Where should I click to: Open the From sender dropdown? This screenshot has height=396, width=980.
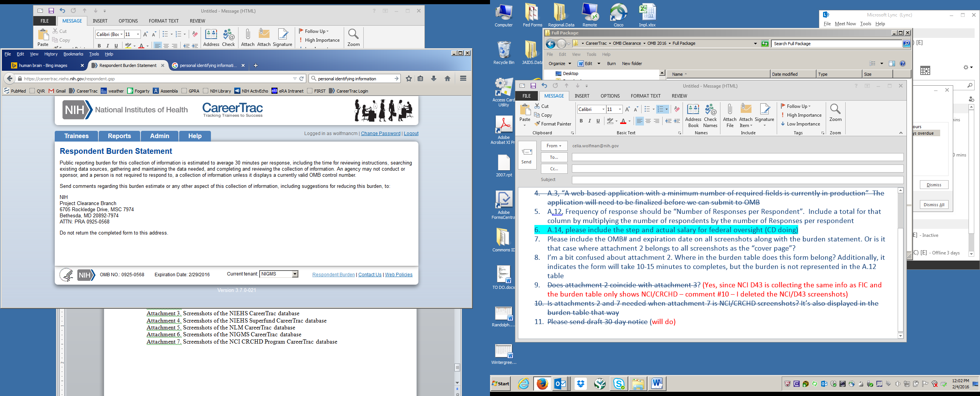point(554,146)
